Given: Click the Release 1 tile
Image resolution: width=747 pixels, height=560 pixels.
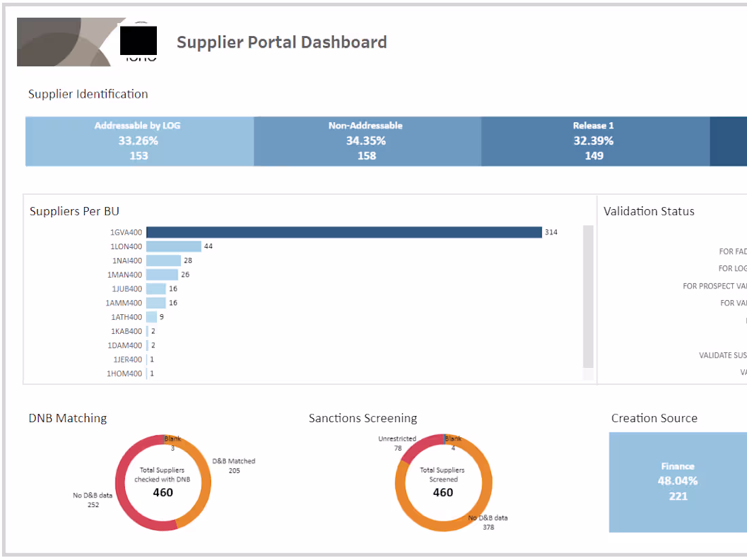Looking at the screenshot, I should coord(594,141).
